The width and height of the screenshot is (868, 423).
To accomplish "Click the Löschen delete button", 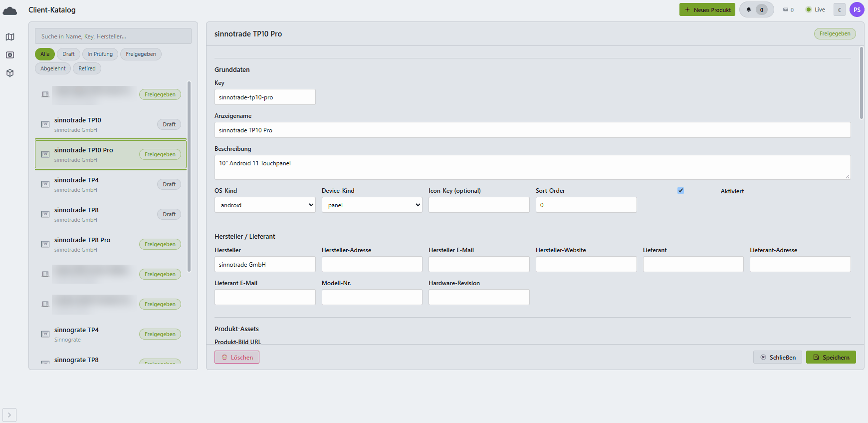I will pos(237,357).
